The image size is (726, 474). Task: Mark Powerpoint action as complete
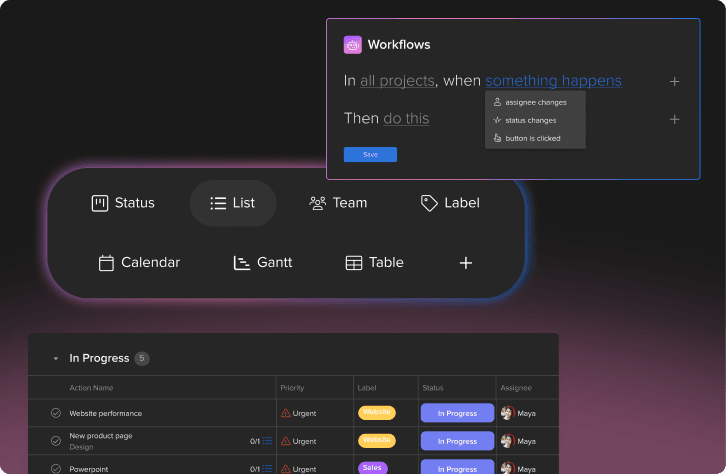click(x=56, y=469)
